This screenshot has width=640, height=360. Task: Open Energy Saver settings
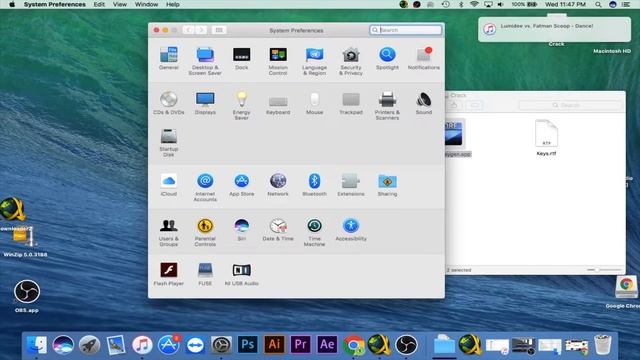point(242,106)
